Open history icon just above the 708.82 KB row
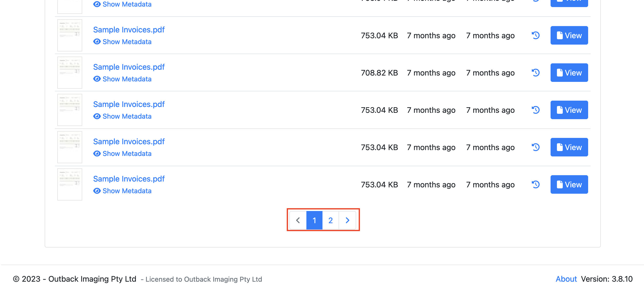Image resolution: width=644 pixels, height=288 pixels. click(x=535, y=36)
